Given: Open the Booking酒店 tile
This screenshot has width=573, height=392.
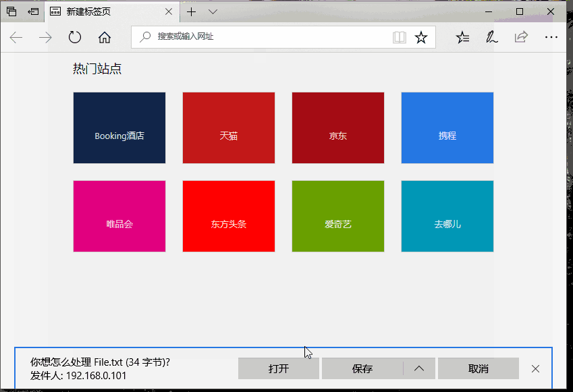Looking at the screenshot, I should click(x=119, y=128).
